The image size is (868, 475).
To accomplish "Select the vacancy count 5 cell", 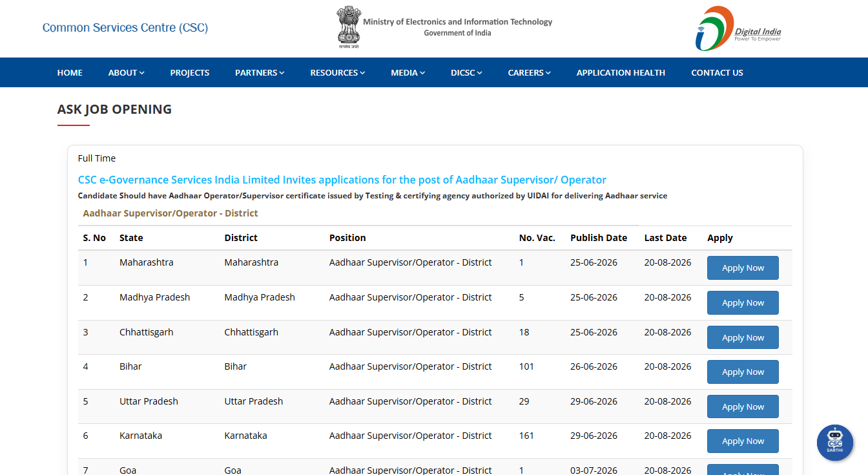I will tap(522, 297).
